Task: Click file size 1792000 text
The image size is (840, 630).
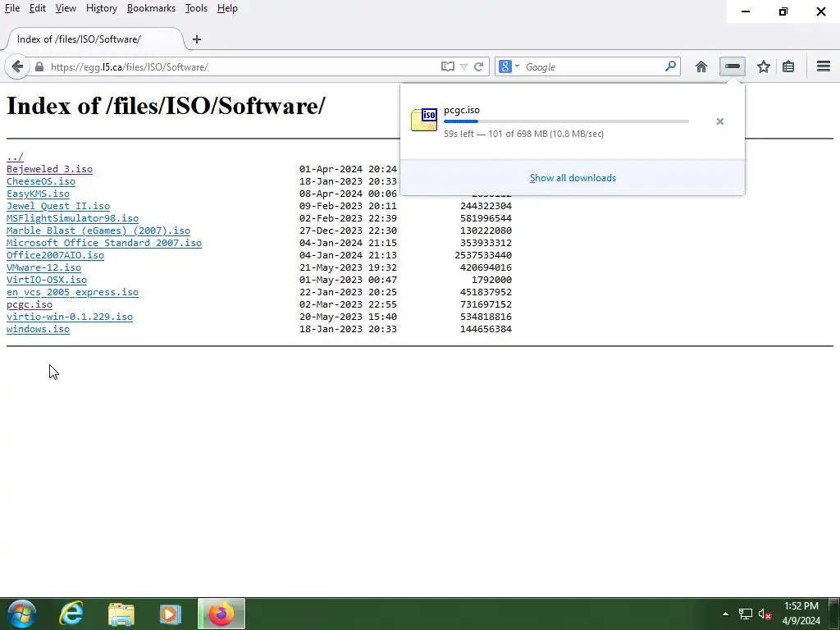Action: 491,281
